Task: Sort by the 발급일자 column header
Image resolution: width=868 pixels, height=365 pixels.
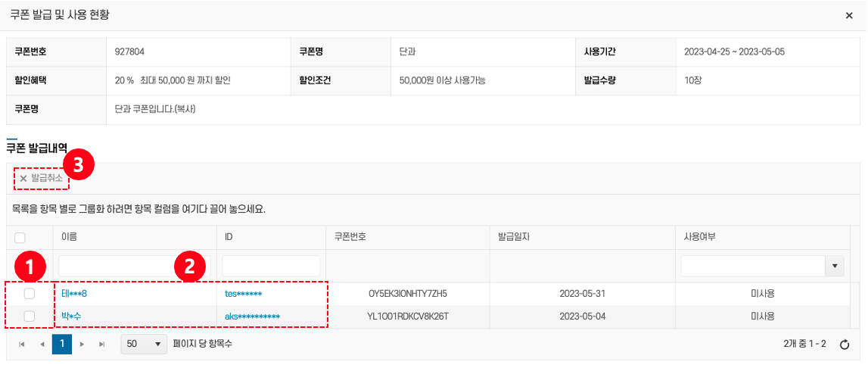Action: click(x=515, y=238)
